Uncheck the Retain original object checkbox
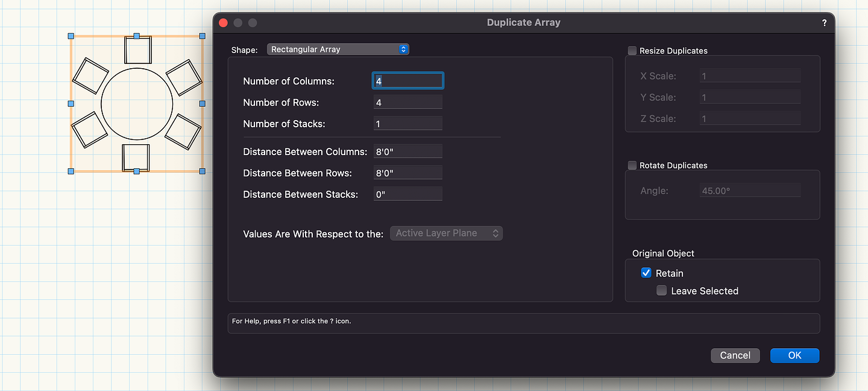The height and width of the screenshot is (391, 868). pos(646,273)
